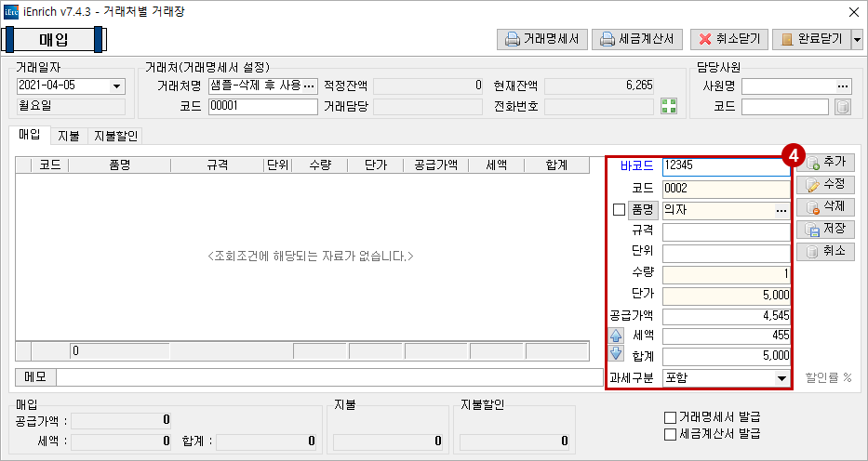Screen dimensions: 868x461
Task: Click the 완료닫기 button
Action: point(811,39)
